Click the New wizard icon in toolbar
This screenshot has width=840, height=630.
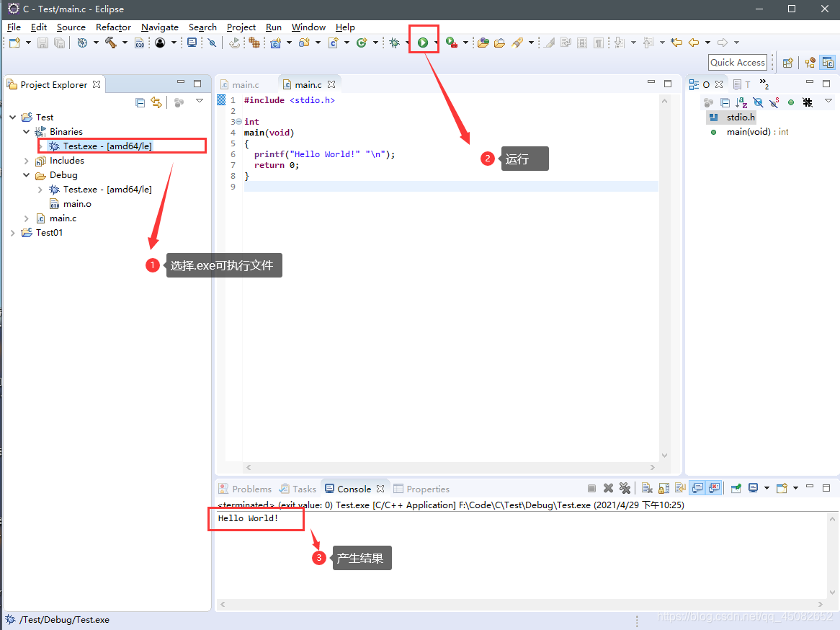coord(14,43)
